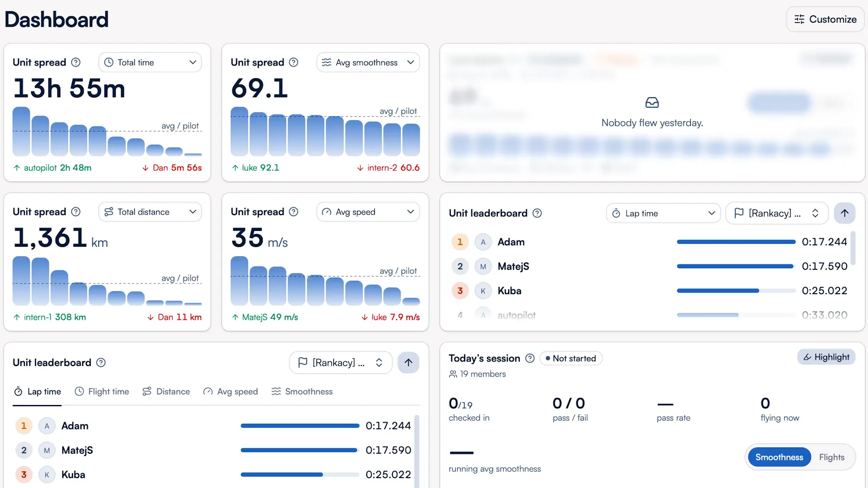This screenshot has height=488, width=868.
Task: Click Adam's avatar in bottom leaderboard
Action: coord(47,426)
